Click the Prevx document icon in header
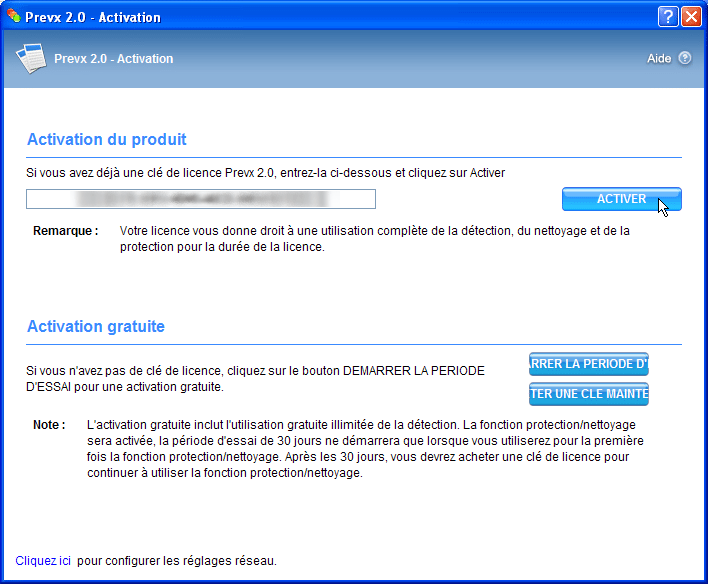 [x=31, y=58]
